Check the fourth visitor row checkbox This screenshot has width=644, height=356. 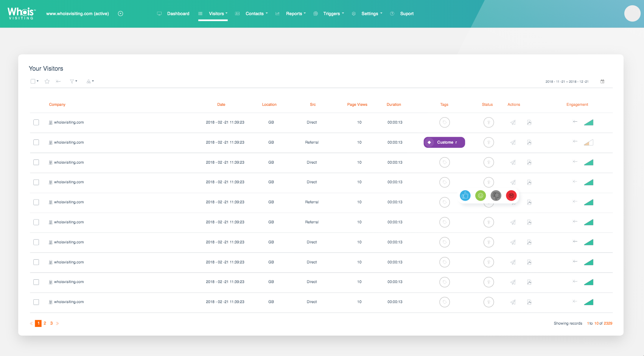36,182
